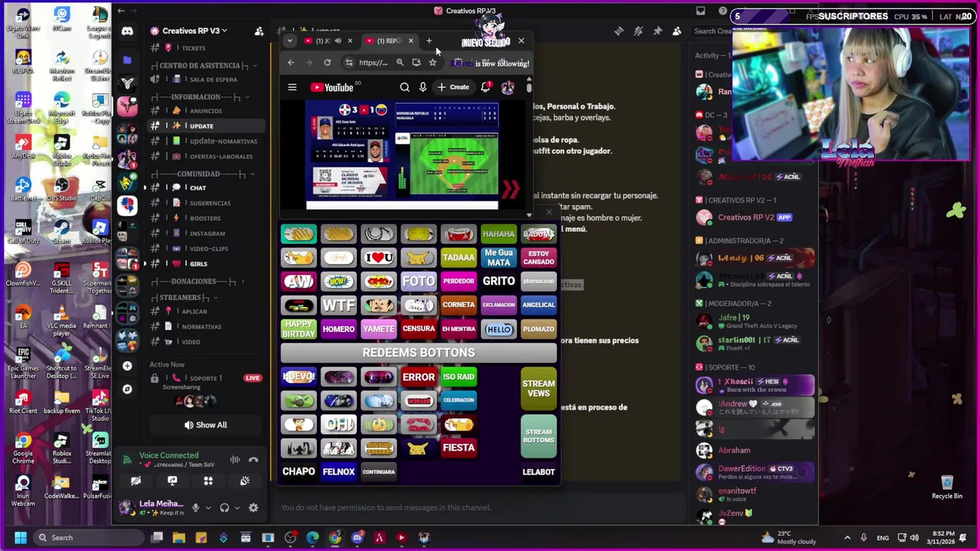This screenshot has width=980, height=551.
Task: Turn on the camera in Discord voice panel
Action: [x=136, y=481]
